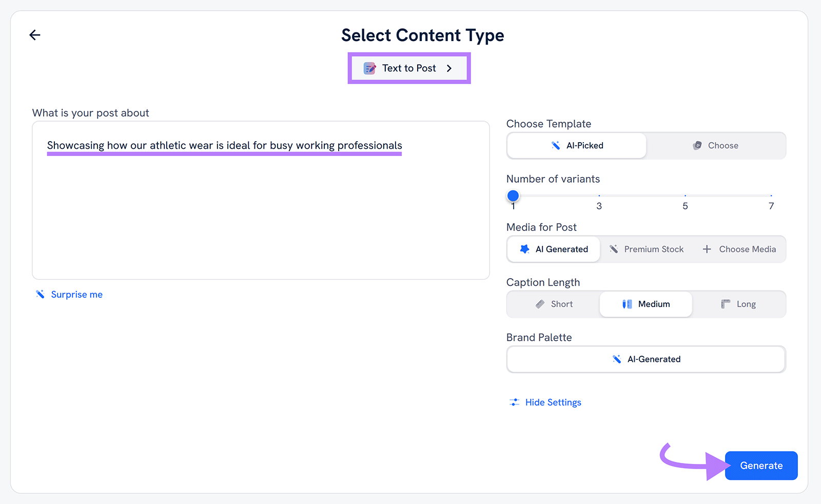Expand Text to Post with its chevron

[449, 68]
